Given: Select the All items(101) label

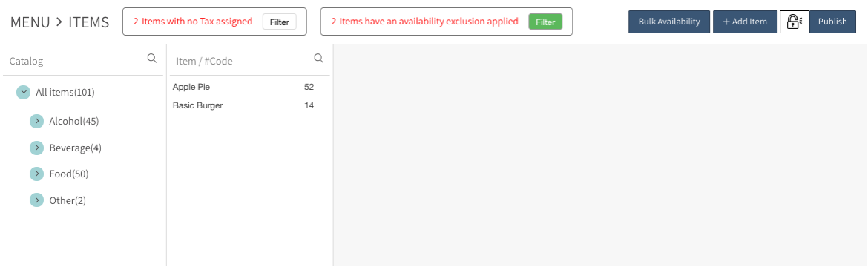Looking at the screenshot, I should (x=65, y=92).
